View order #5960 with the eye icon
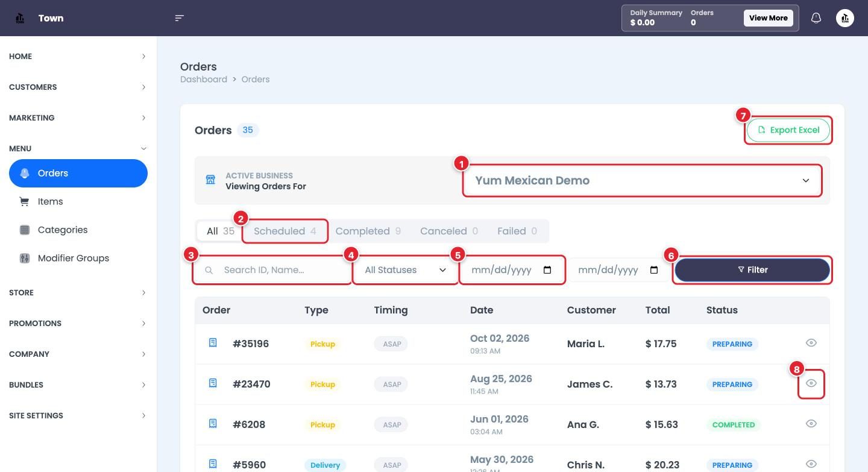This screenshot has height=472, width=868. coord(811,464)
